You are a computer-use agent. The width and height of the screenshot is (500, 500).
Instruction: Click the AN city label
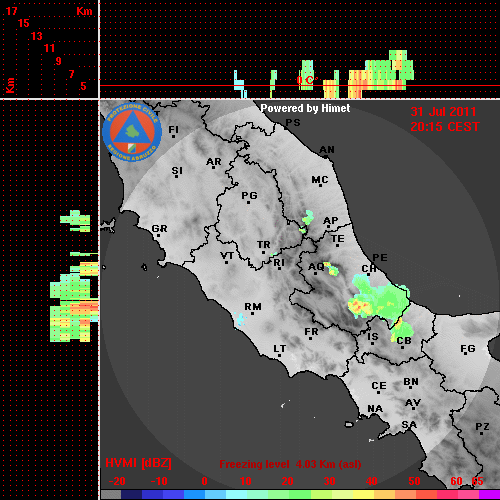coord(327,150)
